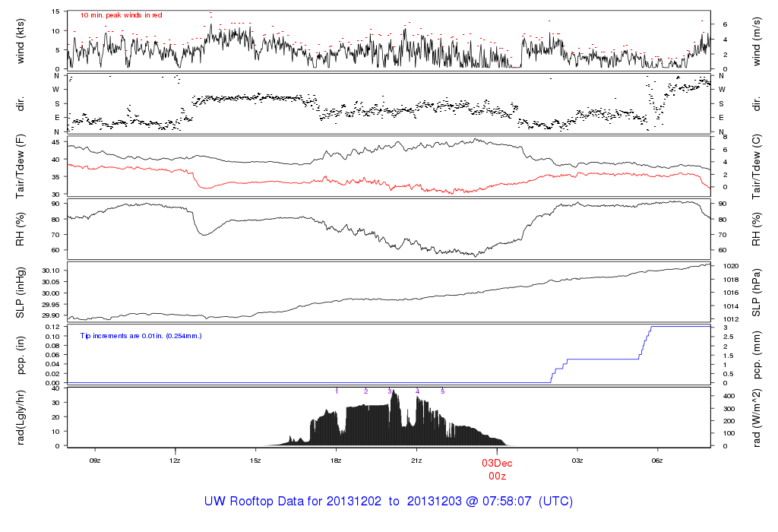778x532 pixels.
Task: Click the '1012' hPa tick value
Action: (x=730, y=319)
